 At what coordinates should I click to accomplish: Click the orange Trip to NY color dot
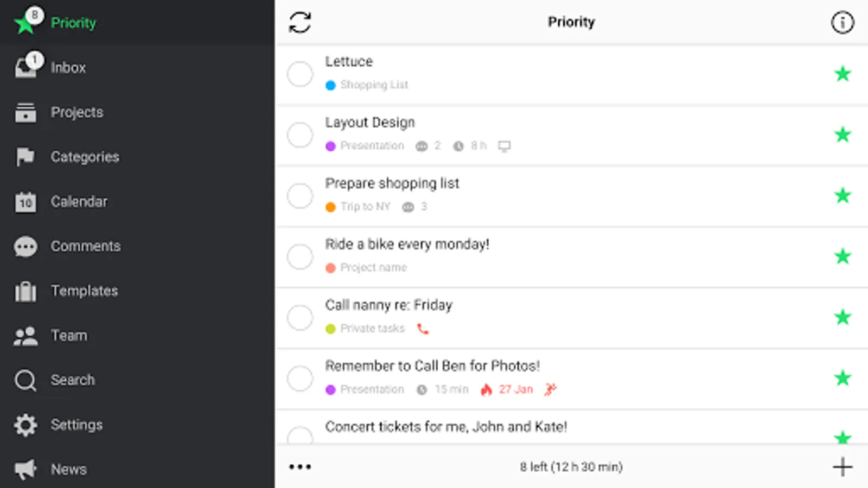pyautogui.click(x=330, y=207)
